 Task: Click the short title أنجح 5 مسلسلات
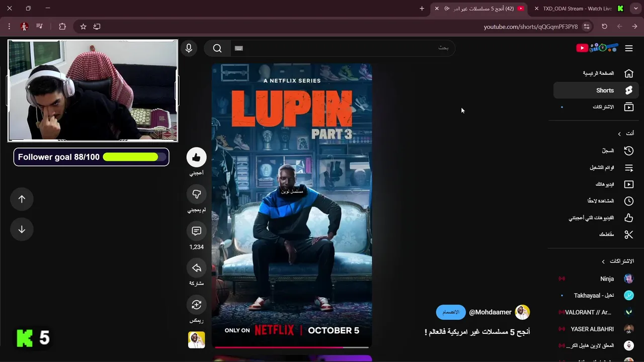click(477, 332)
